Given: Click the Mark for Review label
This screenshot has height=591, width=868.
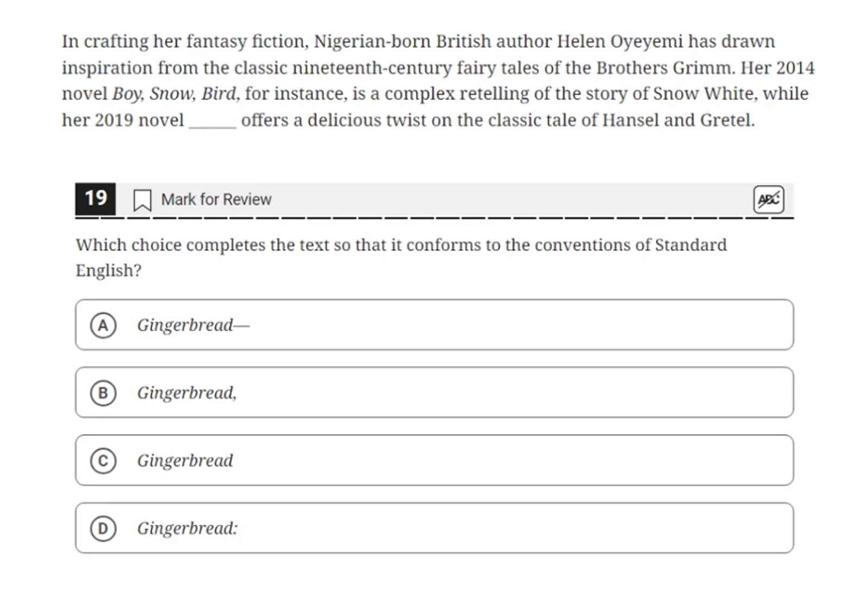Looking at the screenshot, I should point(216,199).
